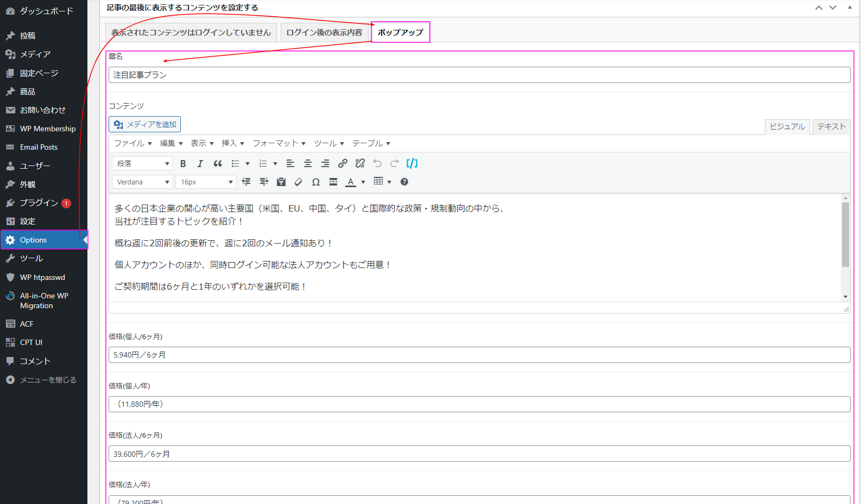Open the ファイル menu
Image resolution: width=861 pixels, height=504 pixels.
[133, 143]
